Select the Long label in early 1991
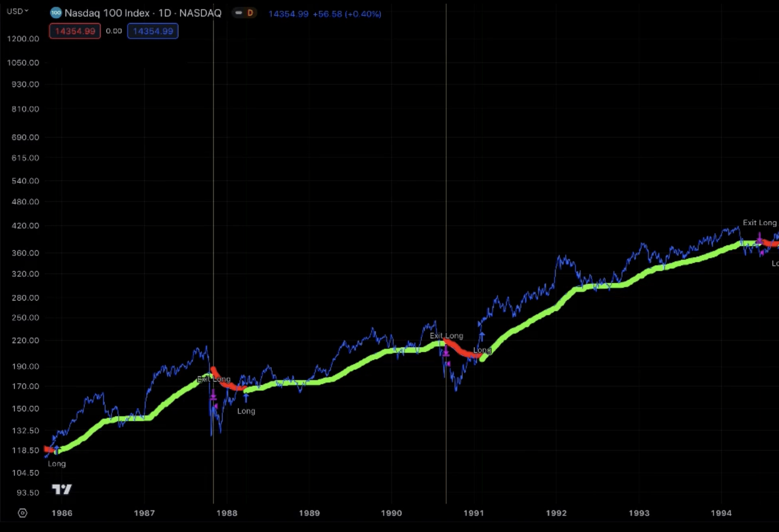The image size is (779, 532). coord(482,350)
